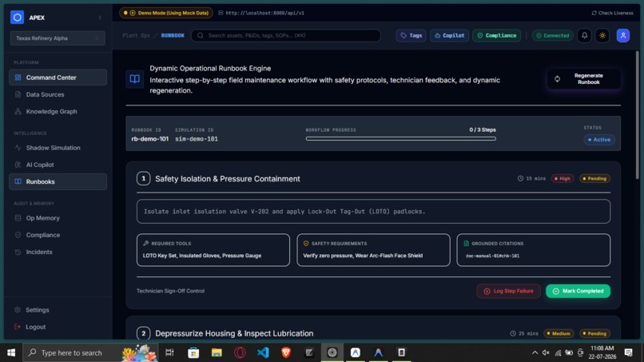The image size is (644, 362).
Task: Click the Medium priority badge on step 2
Action: (559, 333)
